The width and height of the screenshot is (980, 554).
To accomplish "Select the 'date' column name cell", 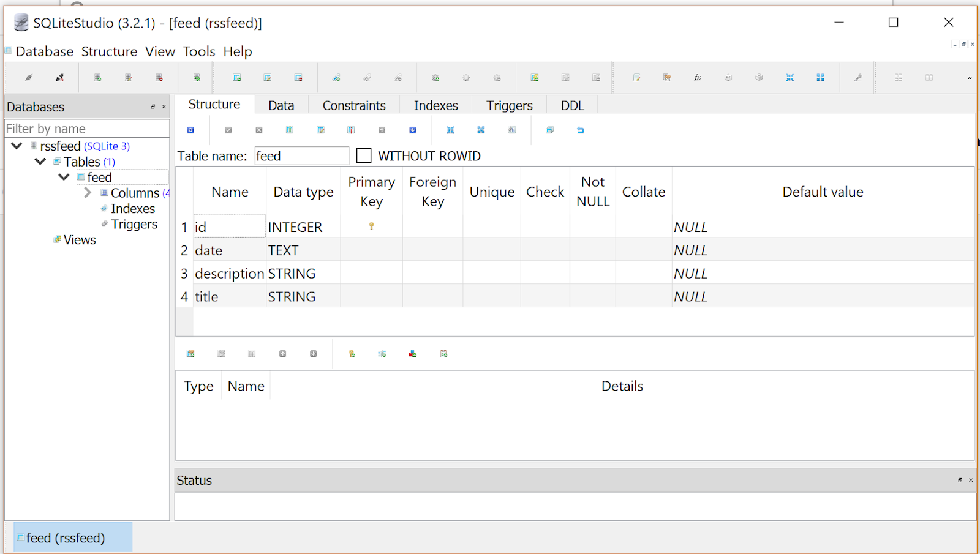I will coord(230,250).
